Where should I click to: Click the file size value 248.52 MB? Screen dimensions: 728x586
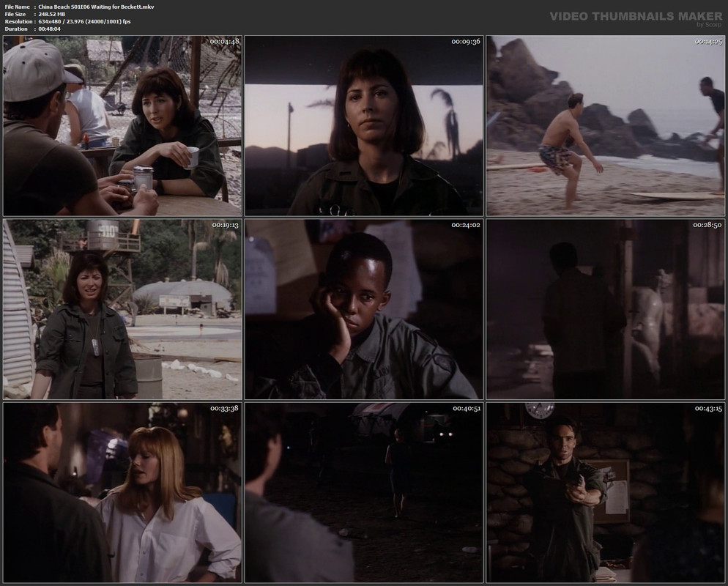point(52,15)
